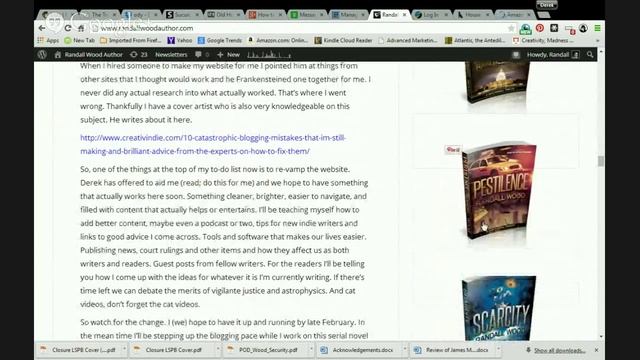
Task: Open the Imported From Firefox bookmarks folder
Action: [x=131, y=40]
